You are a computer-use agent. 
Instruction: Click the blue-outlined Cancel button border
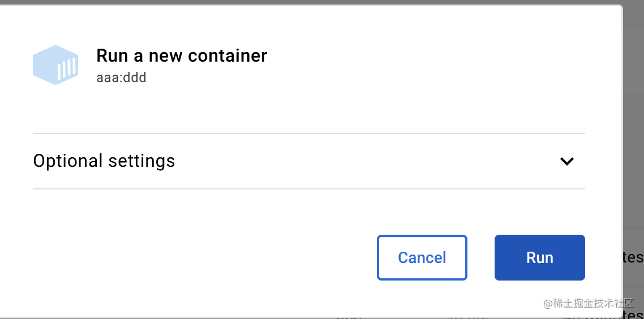(x=378, y=258)
